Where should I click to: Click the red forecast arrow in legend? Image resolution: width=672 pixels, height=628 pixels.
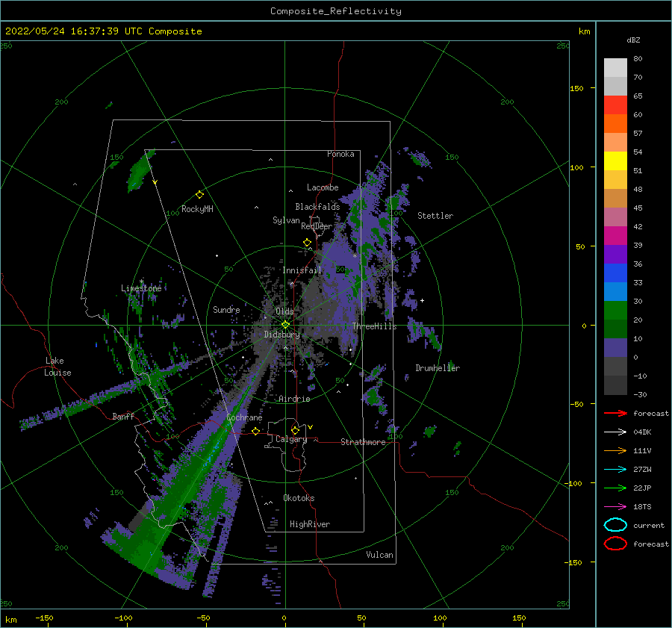coord(615,413)
